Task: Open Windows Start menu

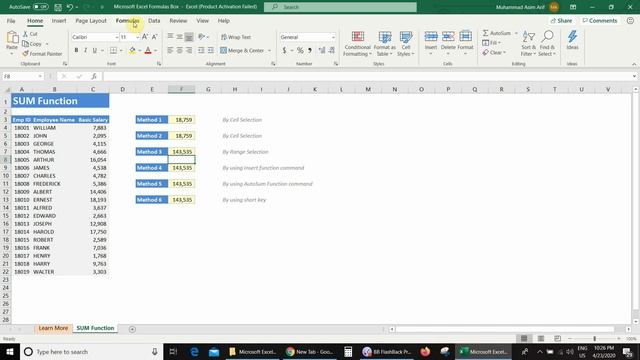Action: tap(9, 352)
